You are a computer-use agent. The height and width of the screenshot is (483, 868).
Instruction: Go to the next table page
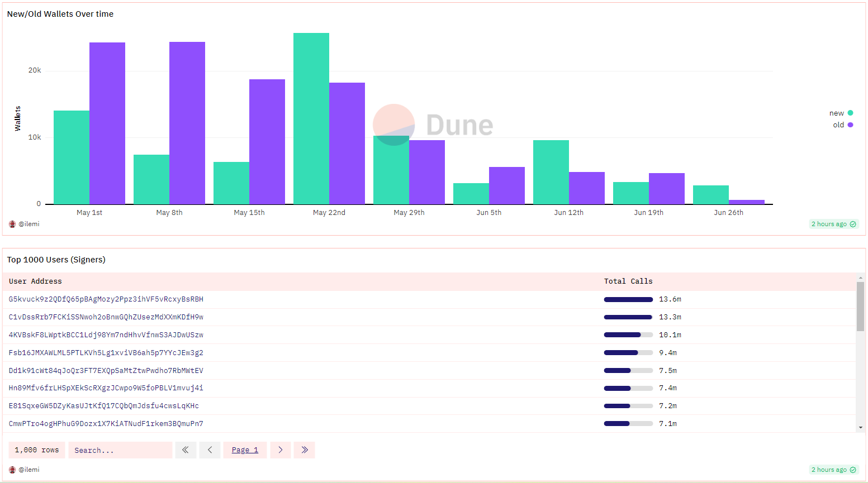[x=281, y=449]
